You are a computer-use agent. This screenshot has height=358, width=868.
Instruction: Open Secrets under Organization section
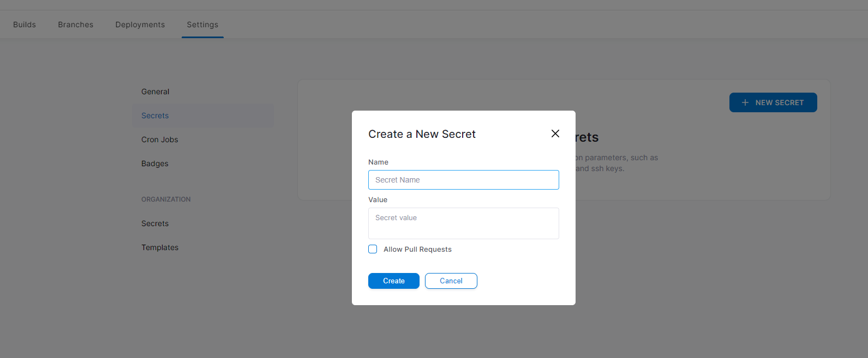pos(155,223)
